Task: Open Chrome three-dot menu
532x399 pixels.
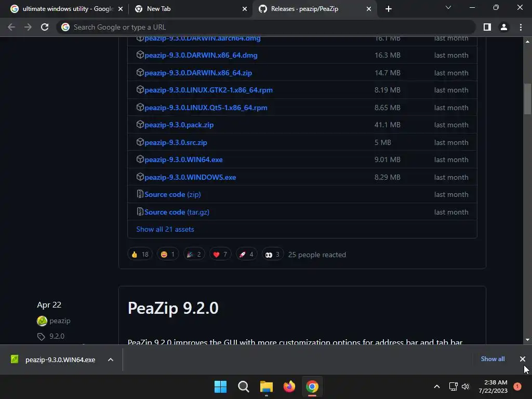Action: point(521,27)
